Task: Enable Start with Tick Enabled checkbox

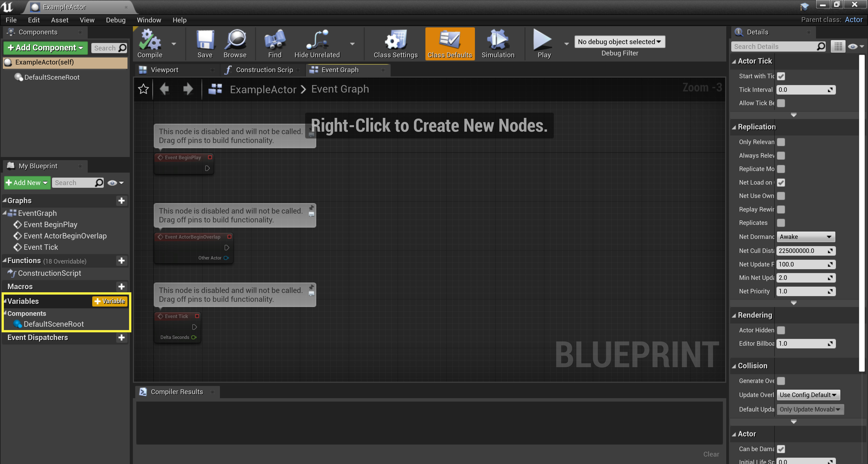Action: pos(781,76)
